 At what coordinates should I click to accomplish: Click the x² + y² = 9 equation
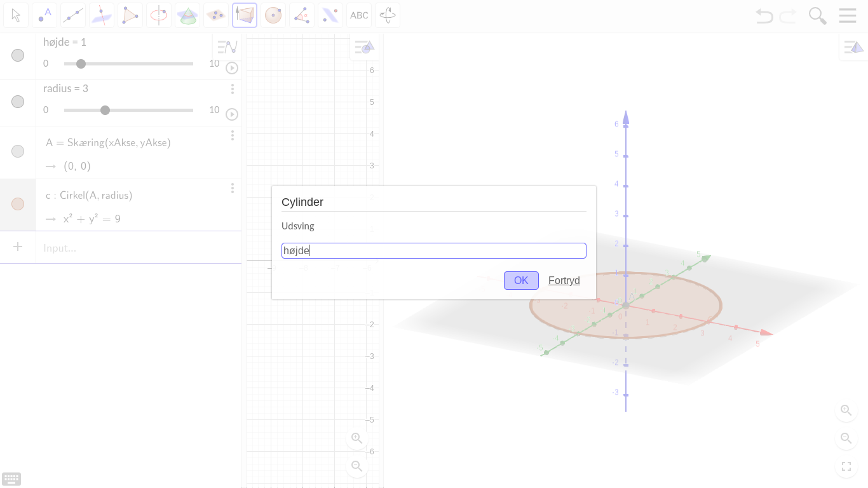point(92,219)
